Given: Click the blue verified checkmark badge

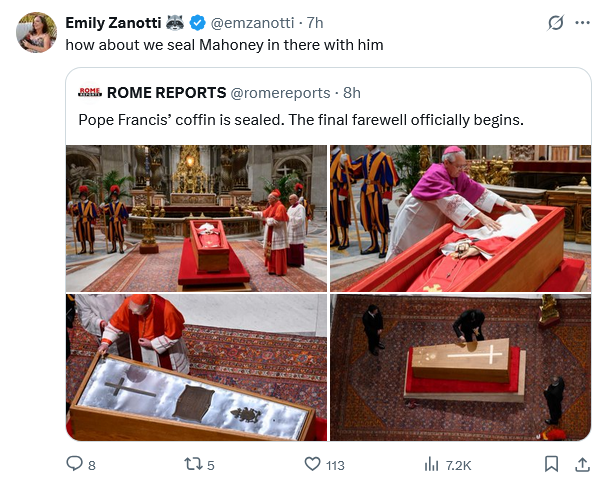Looking at the screenshot, I should tap(198, 23).
